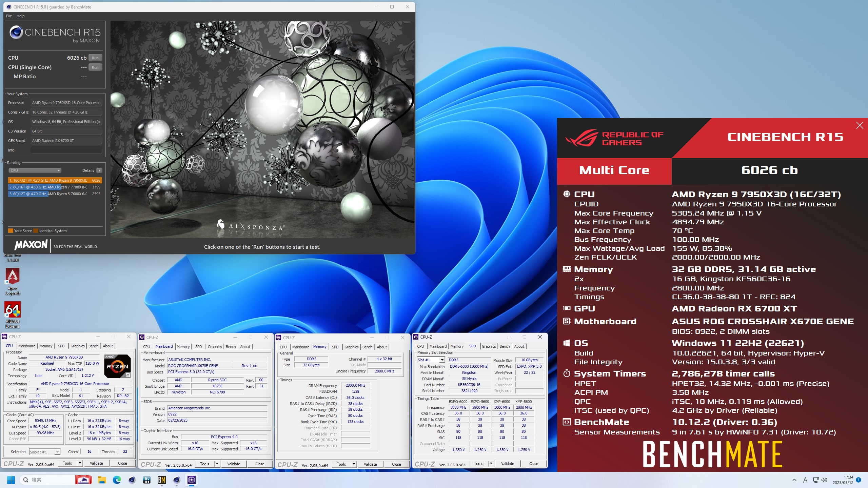868x488 pixels.
Task: Expand Tools arrow in the CPU-Z Memory window
Action: point(354,464)
